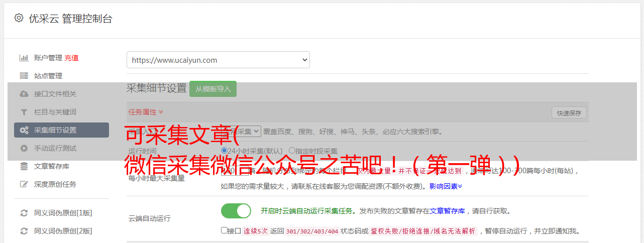Click the gears icon for 采集细节设置
The height and width of the screenshot is (243, 644).
(x=24, y=130)
